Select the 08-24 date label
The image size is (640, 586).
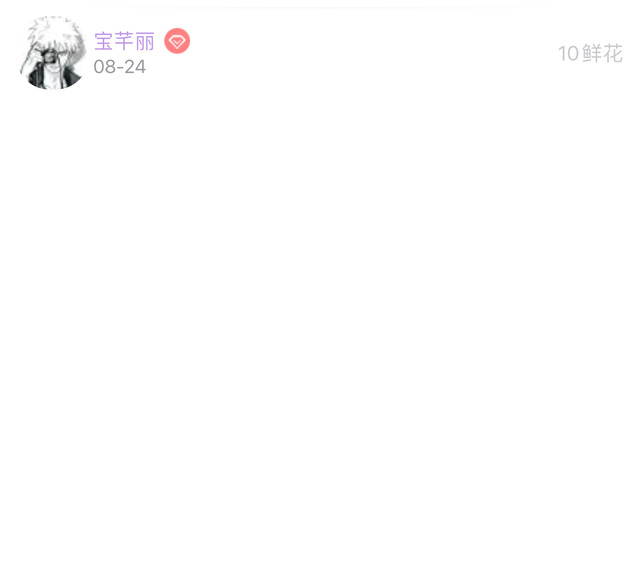pos(120,67)
